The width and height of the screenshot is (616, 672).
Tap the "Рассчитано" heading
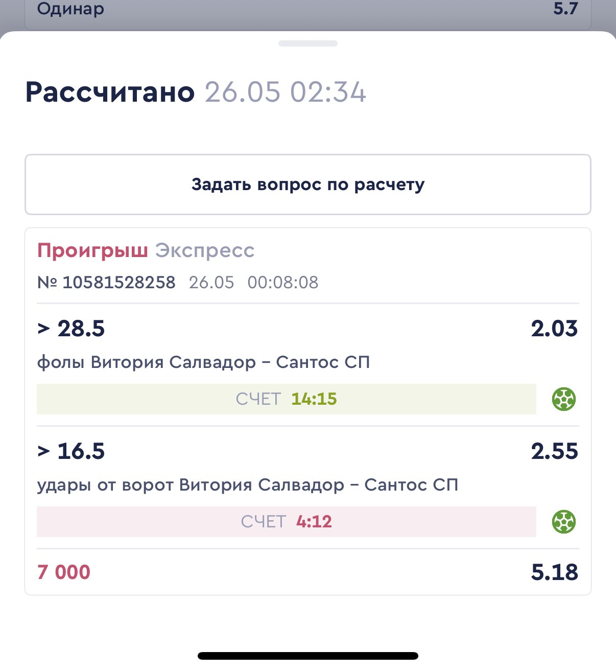(110, 92)
